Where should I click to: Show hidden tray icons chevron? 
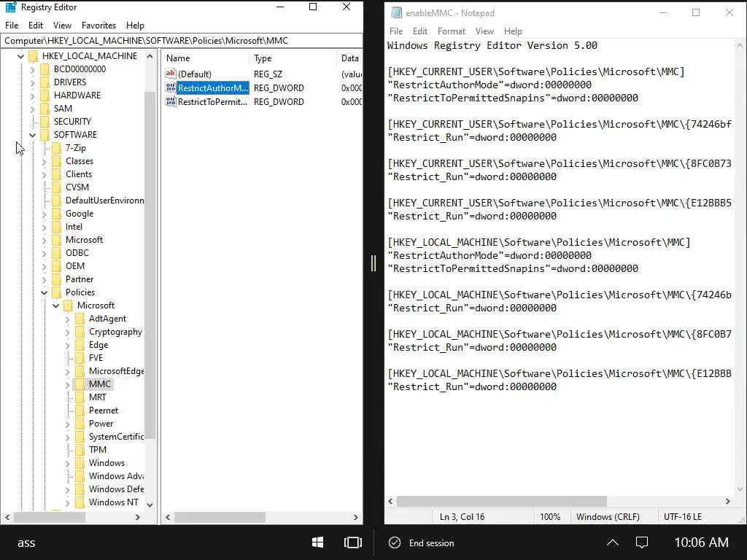[x=613, y=542]
